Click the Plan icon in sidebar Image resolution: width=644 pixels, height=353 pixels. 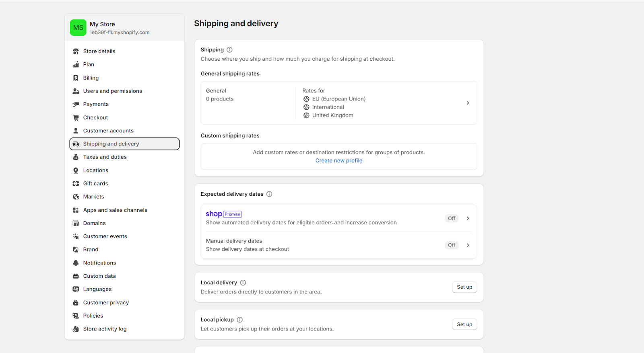tap(76, 65)
